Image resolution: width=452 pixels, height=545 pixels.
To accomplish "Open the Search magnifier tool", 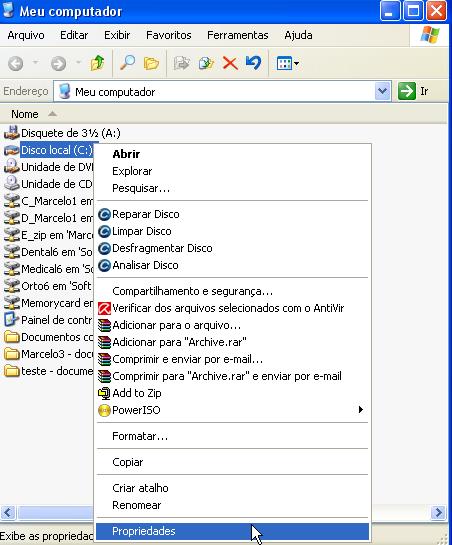I will point(128,63).
